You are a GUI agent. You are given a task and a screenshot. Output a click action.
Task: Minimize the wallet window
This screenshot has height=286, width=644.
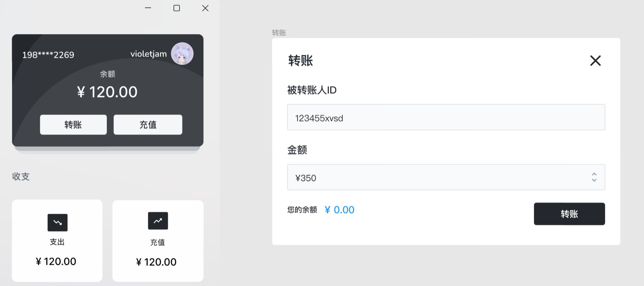(148, 8)
